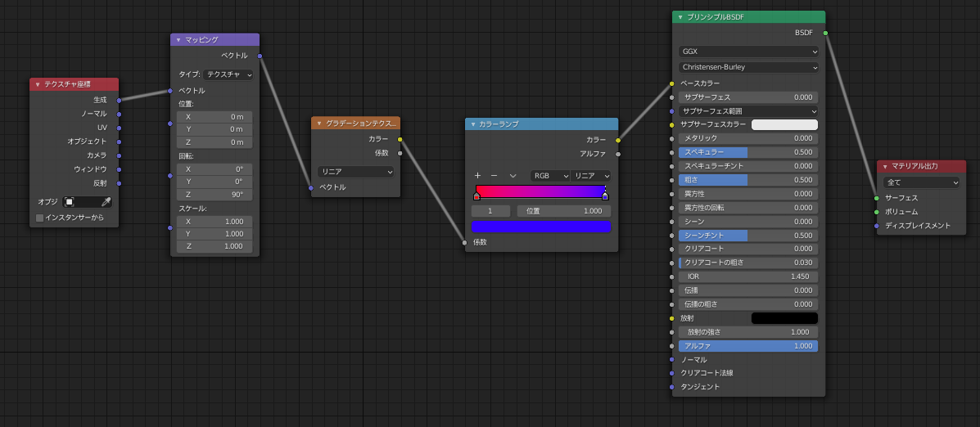Click the 異方性の回転 0.000 field
The image size is (980, 427).
click(748, 208)
